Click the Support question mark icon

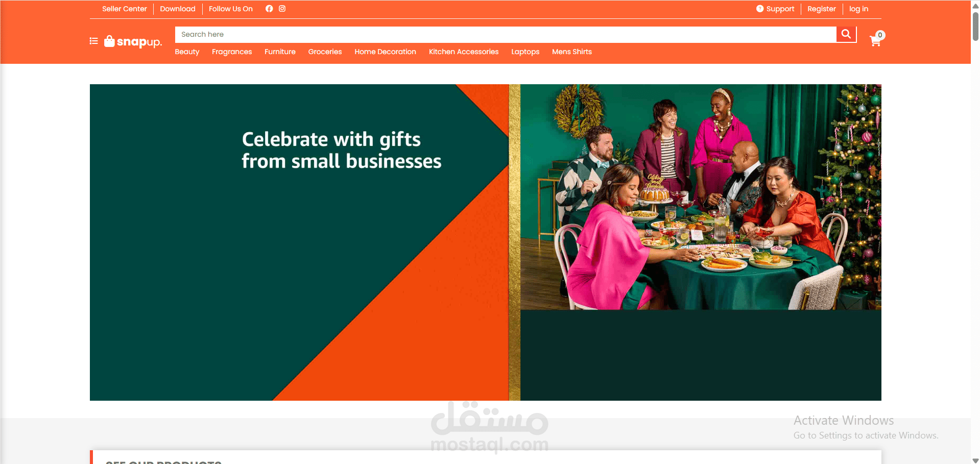(x=760, y=9)
